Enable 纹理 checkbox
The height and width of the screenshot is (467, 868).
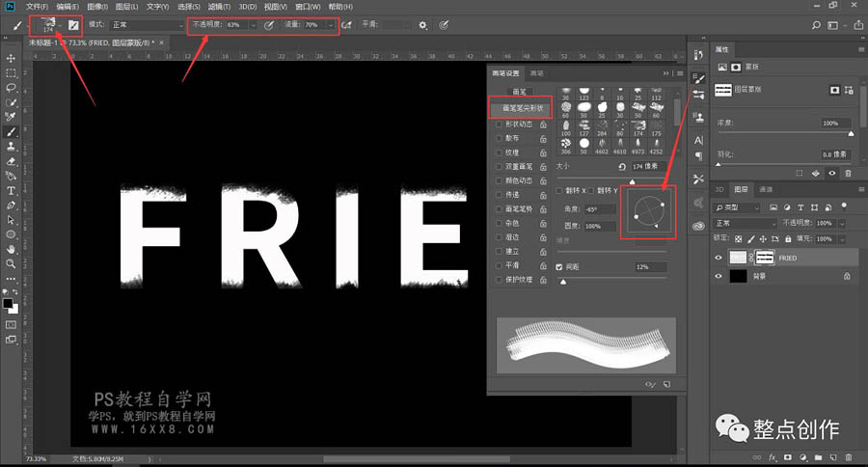499,152
